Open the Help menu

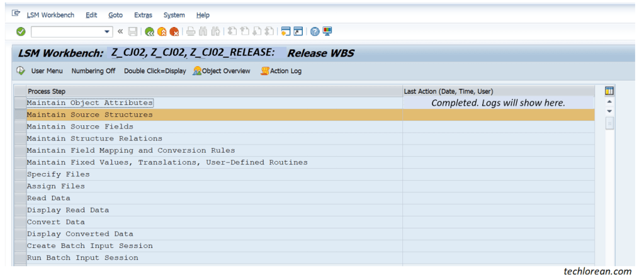[203, 15]
